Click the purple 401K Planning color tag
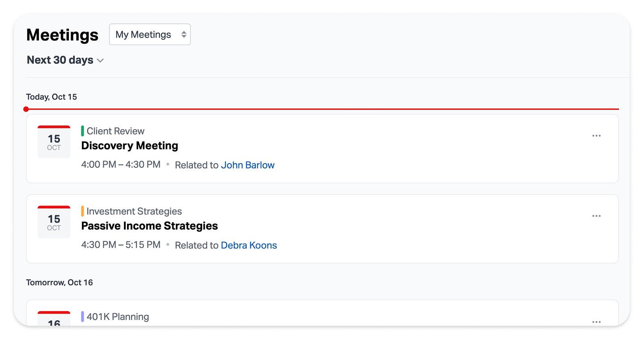The width and height of the screenshot is (644, 340). (83, 317)
